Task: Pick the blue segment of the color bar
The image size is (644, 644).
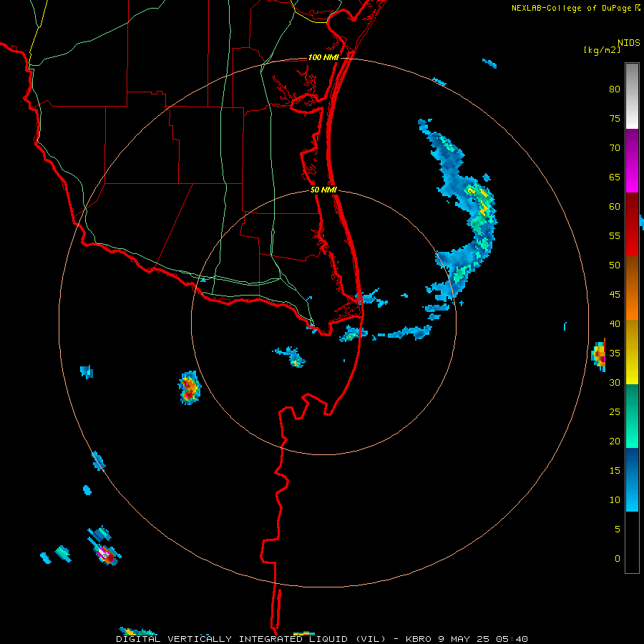Action: pyautogui.click(x=632, y=479)
